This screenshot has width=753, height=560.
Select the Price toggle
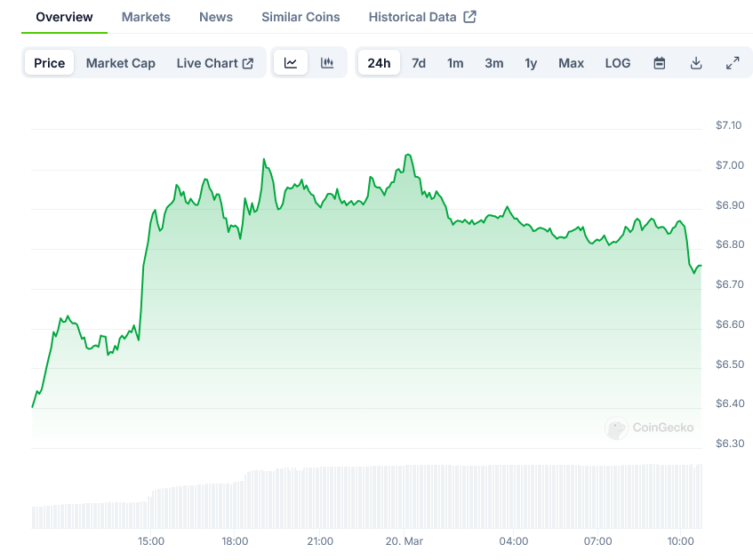(50, 63)
